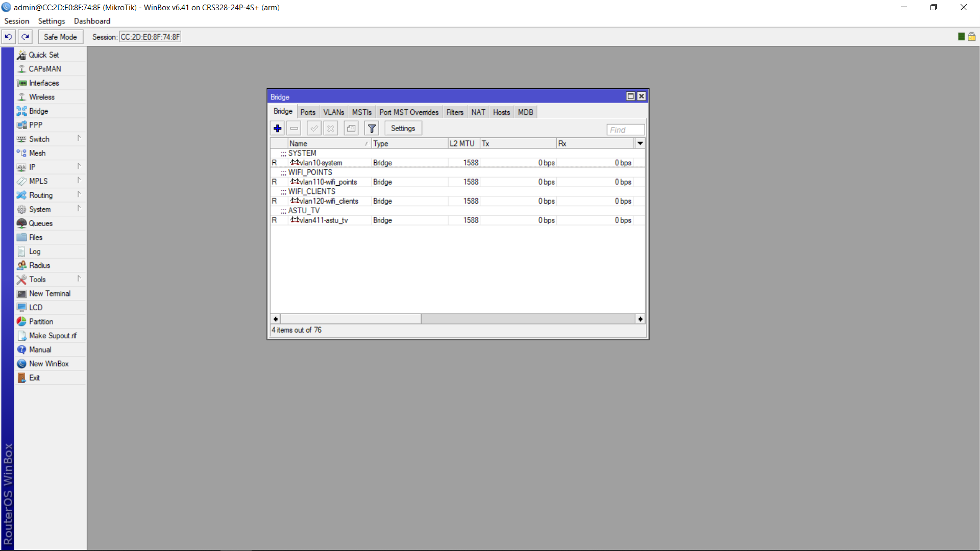Launch New Terminal
Viewport: 980px width, 551px height.
(50, 293)
